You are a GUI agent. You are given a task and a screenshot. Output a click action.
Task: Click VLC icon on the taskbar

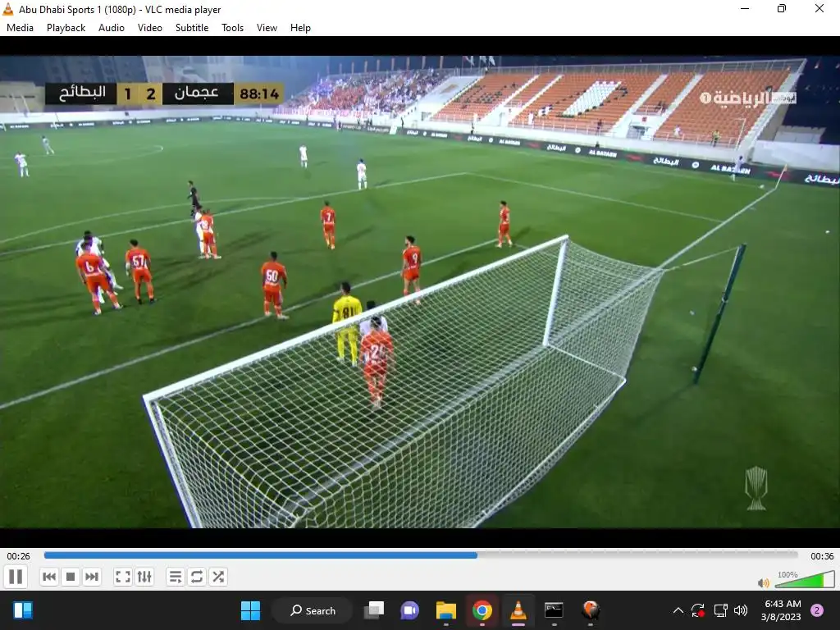tap(518, 610)
